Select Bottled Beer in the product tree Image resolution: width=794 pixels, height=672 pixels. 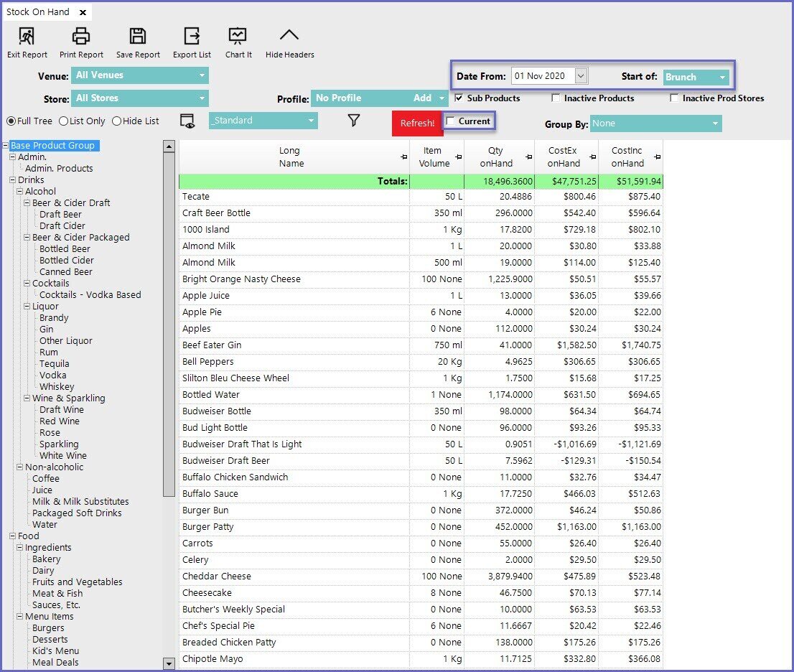[65, 249]
